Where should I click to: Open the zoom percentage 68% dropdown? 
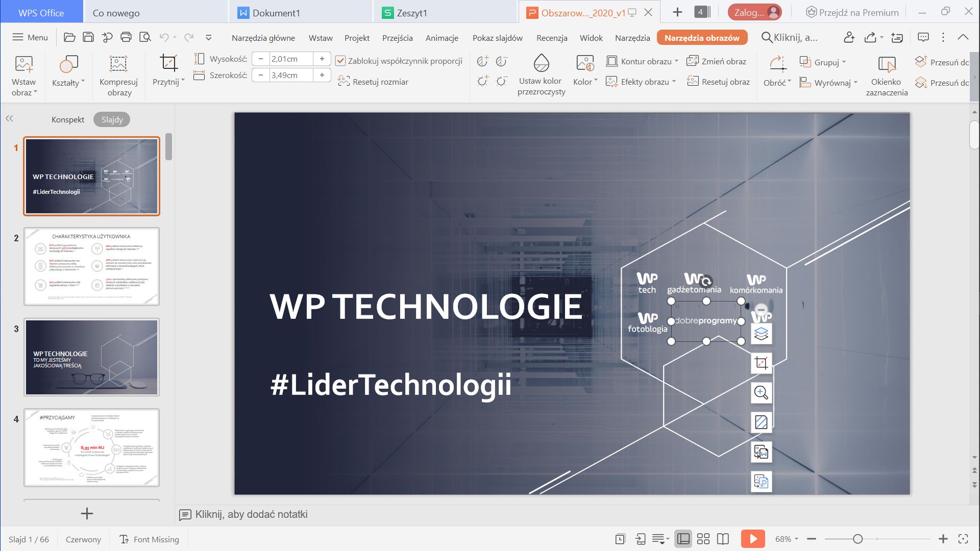tap(787, 539)
